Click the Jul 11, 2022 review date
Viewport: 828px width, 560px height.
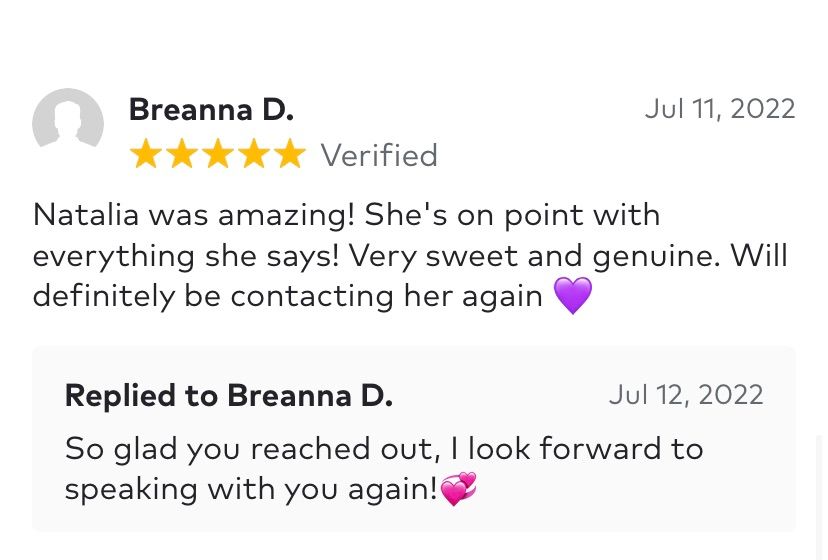[x=720, y=109]
